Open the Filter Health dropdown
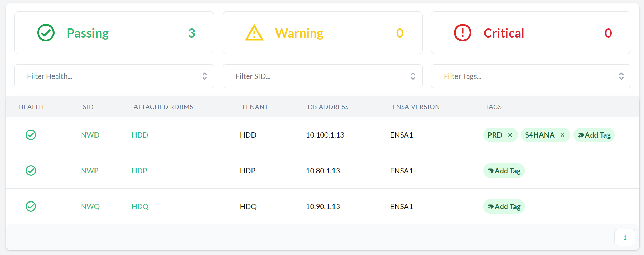 [114, 76]
